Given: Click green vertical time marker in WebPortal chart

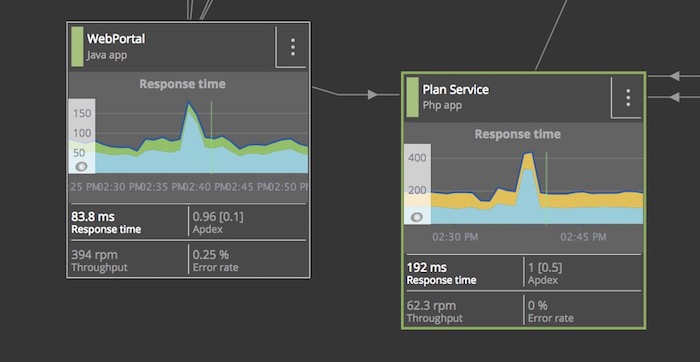Looking at the screenshot, I should pos(211,137).
